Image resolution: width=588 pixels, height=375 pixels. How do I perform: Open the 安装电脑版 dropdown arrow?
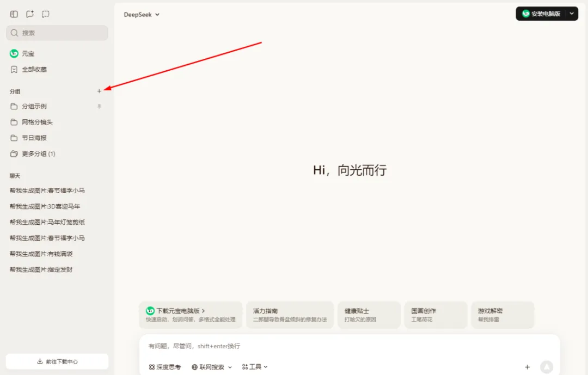(571, 14)
